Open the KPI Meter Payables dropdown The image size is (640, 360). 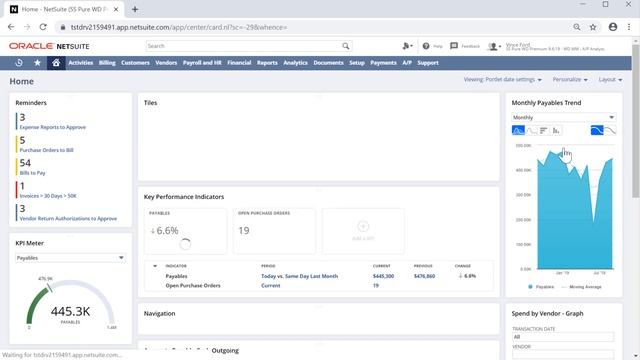click(70, 258)
